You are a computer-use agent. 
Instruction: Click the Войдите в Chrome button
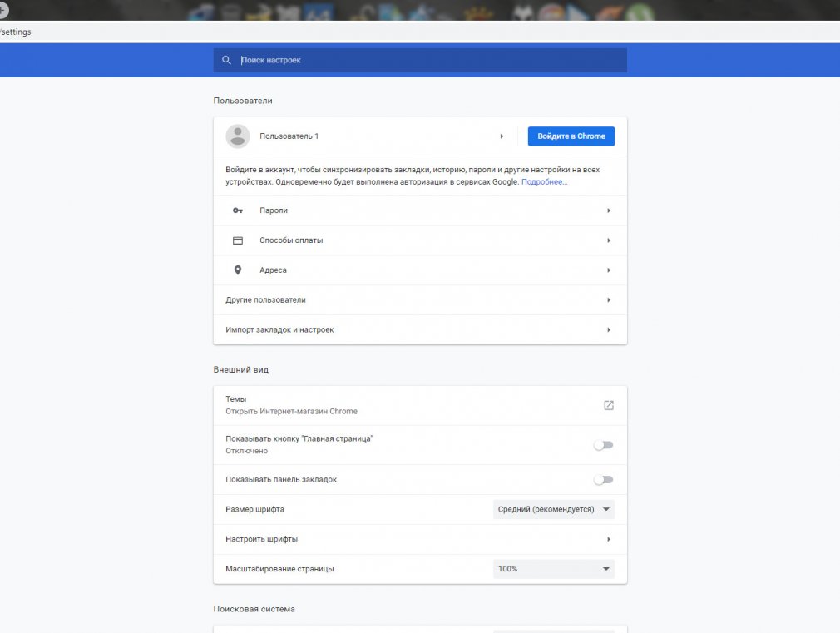tap(571, 136)
